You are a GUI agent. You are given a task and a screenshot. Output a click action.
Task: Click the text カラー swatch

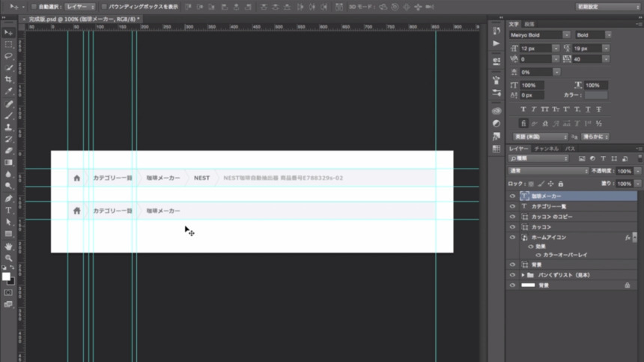(596, 95)
